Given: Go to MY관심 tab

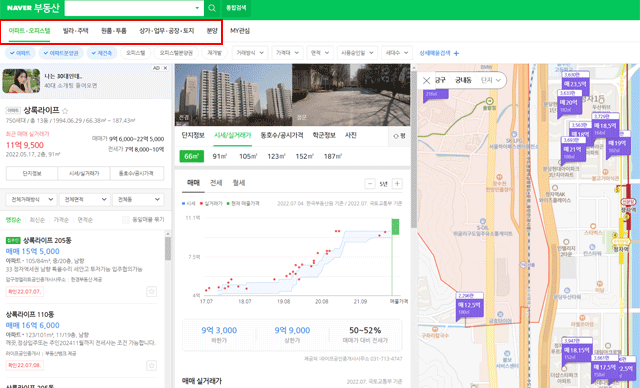Looking at the screenshot, I should pyautogui.click(x=240, y=31).
